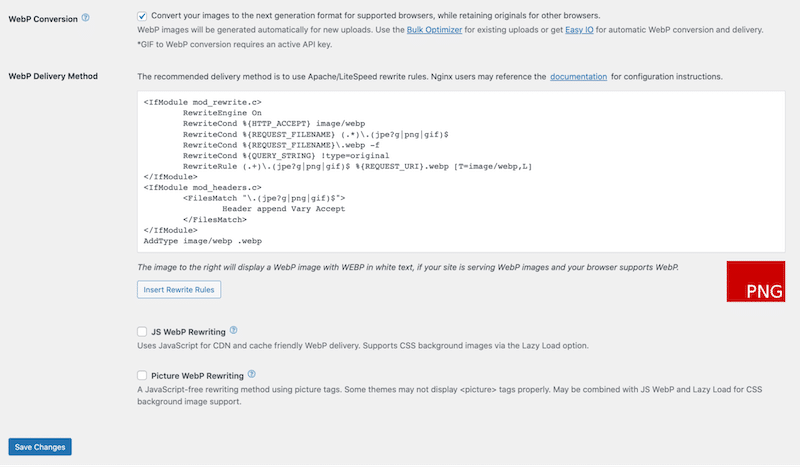800x467 pixels.
Task: Click the help icon next to JS WebP Rewriting
Action: point(234,330)
